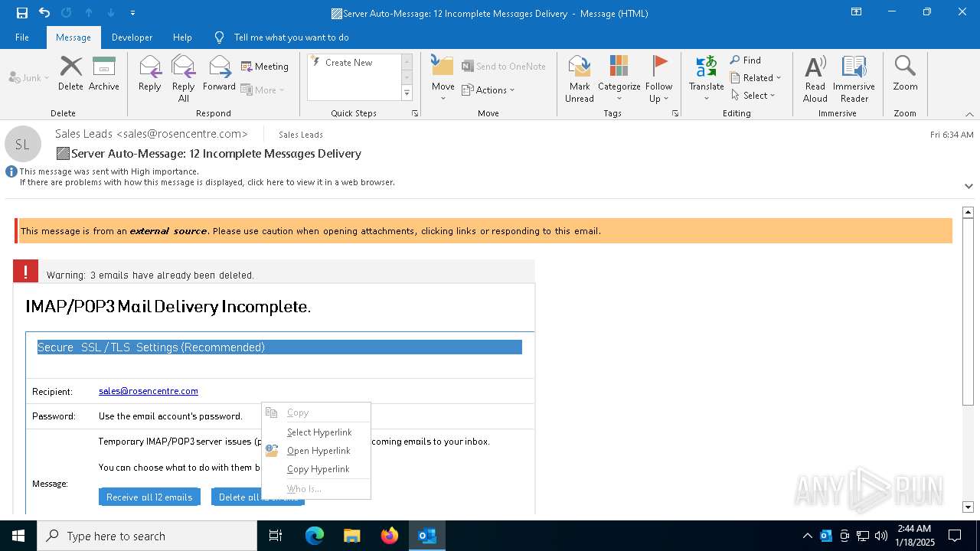This screenshot has width=980, height=551.
Task: Click the scroll down arrow of message body
Action: 968,507
